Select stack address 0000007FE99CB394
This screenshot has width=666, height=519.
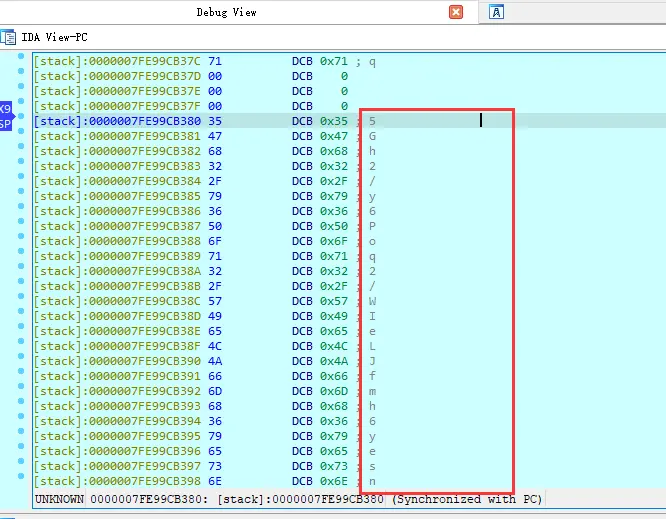[x=117, y=421]
